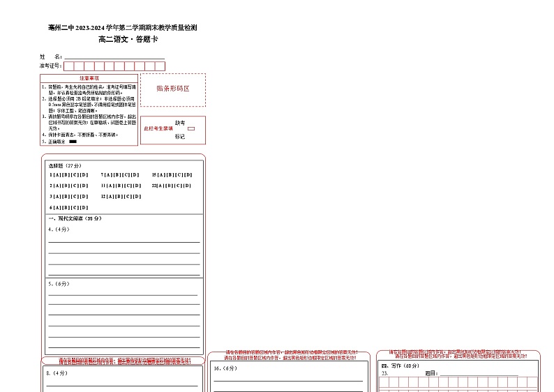Mark option [A] for question 1
The image size is (554, 392).
pos(57,175)
